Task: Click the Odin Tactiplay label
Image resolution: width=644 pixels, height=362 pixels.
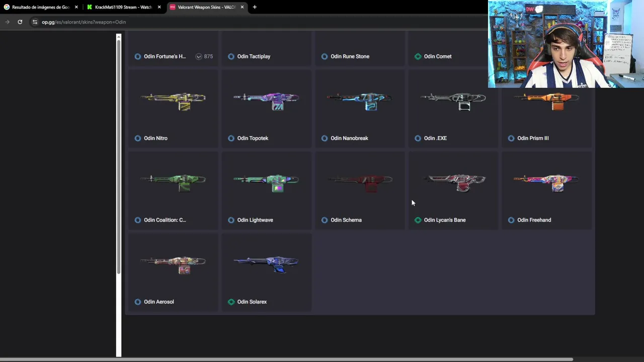Action: 254,56
